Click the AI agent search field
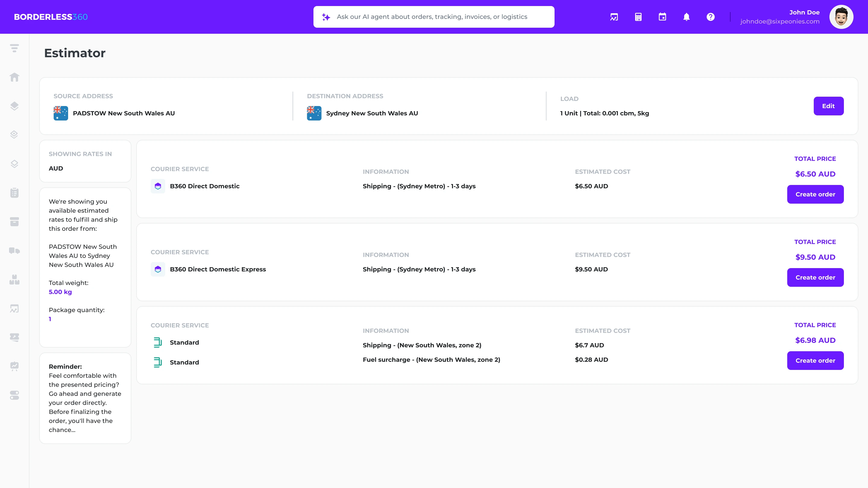 434,17
